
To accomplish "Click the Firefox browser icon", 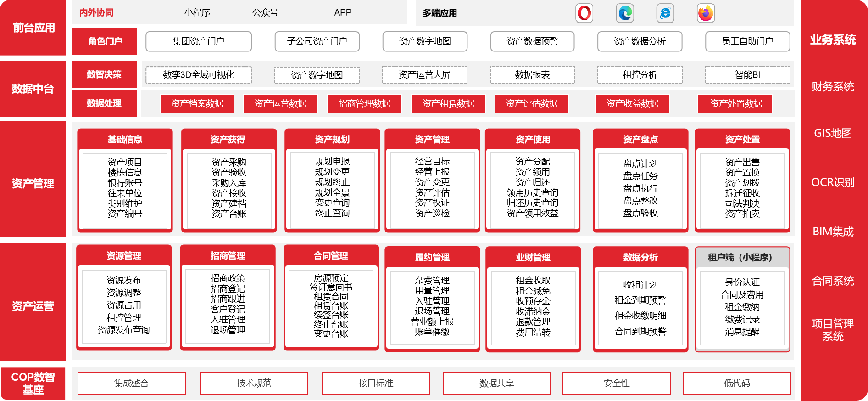I will coord(706,13).
